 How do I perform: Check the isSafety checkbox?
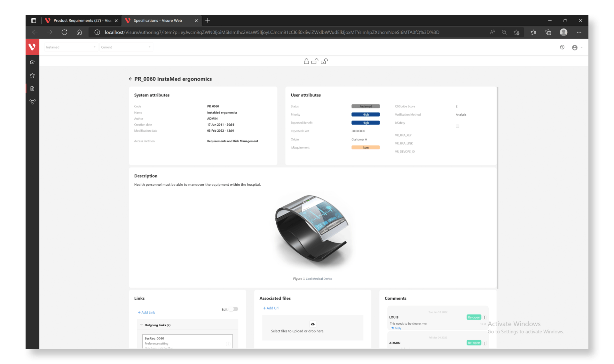coord(457,126)
